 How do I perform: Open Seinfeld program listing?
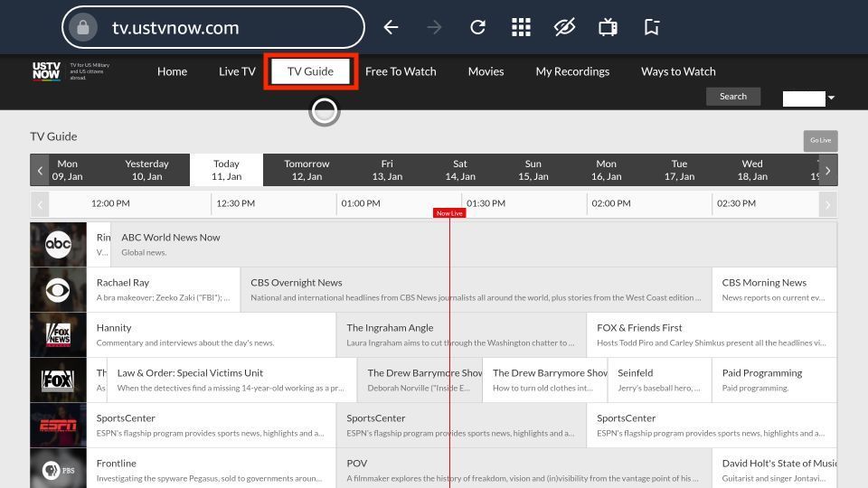click(x=660, y=380)
